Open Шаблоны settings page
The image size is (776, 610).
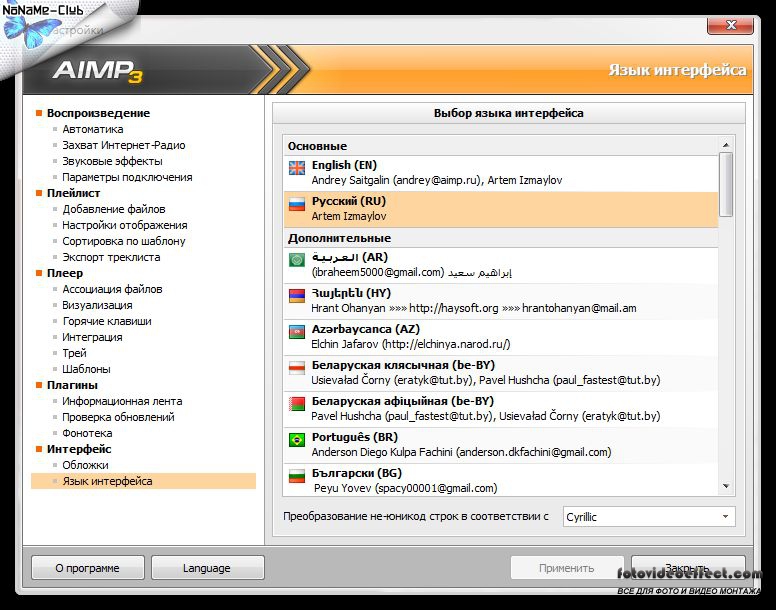tap(86, 369)
